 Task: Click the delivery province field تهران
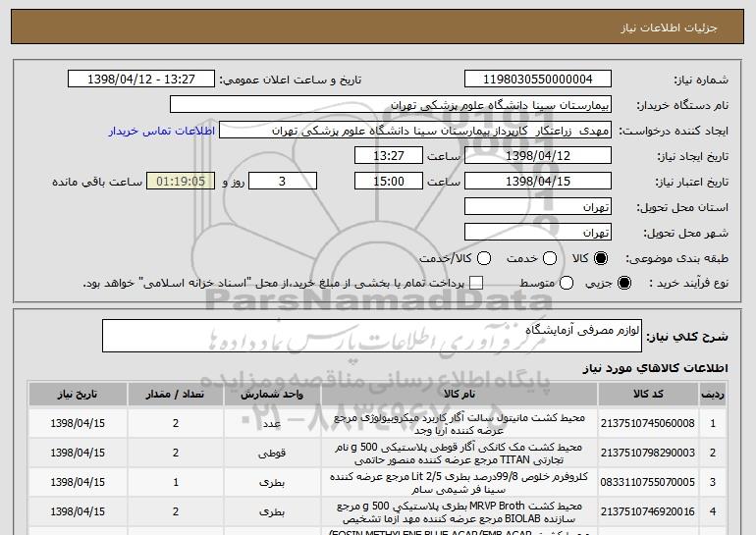click(x=538, y=207)
